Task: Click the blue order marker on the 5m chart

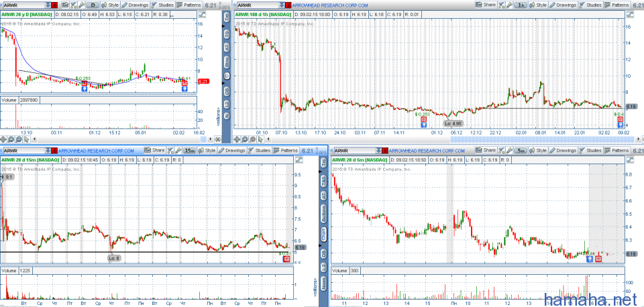Action: (590, 259)
